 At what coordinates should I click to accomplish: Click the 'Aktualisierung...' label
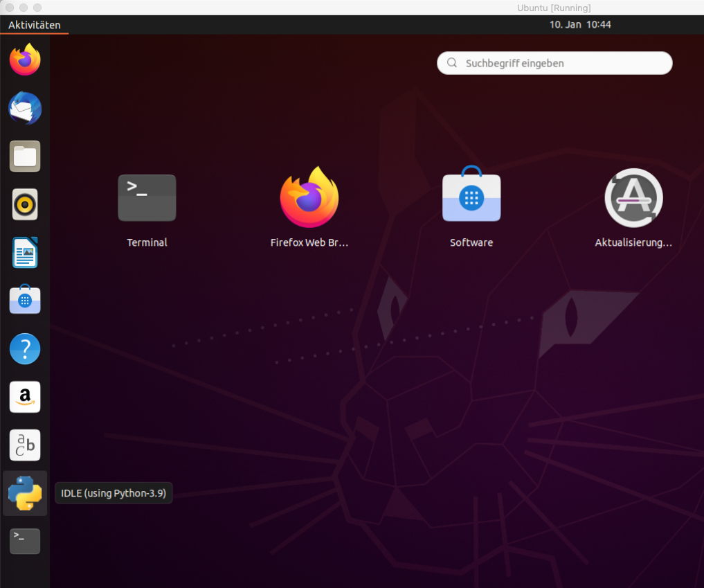point(633,242)
